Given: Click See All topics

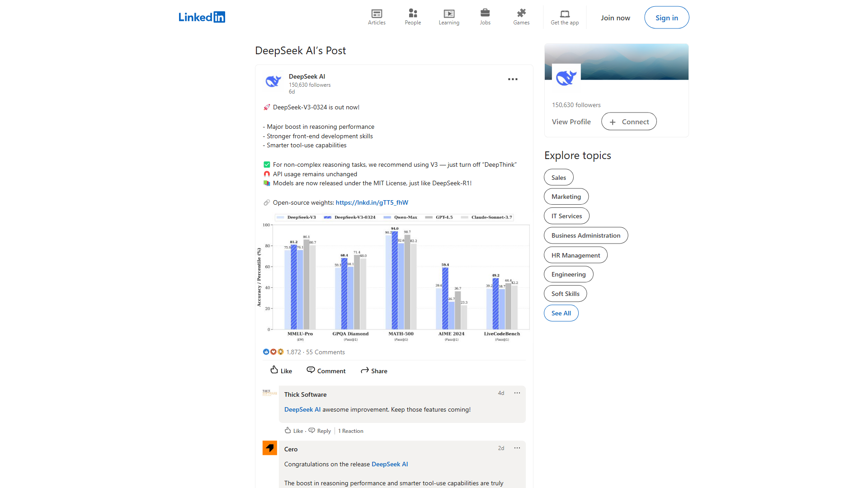Looking at the screenshot, I should (x=561, y=313).
